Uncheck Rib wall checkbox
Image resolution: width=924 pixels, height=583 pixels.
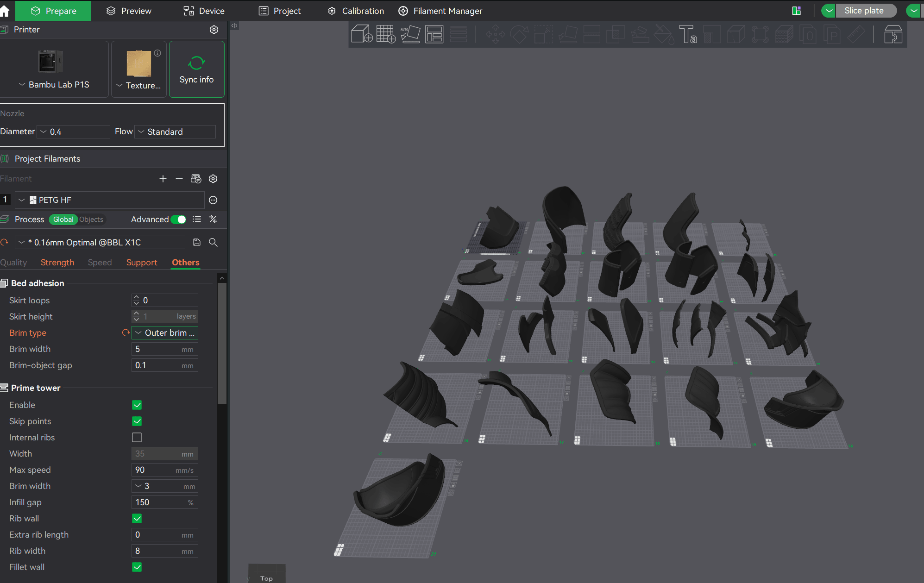(137, 519)
